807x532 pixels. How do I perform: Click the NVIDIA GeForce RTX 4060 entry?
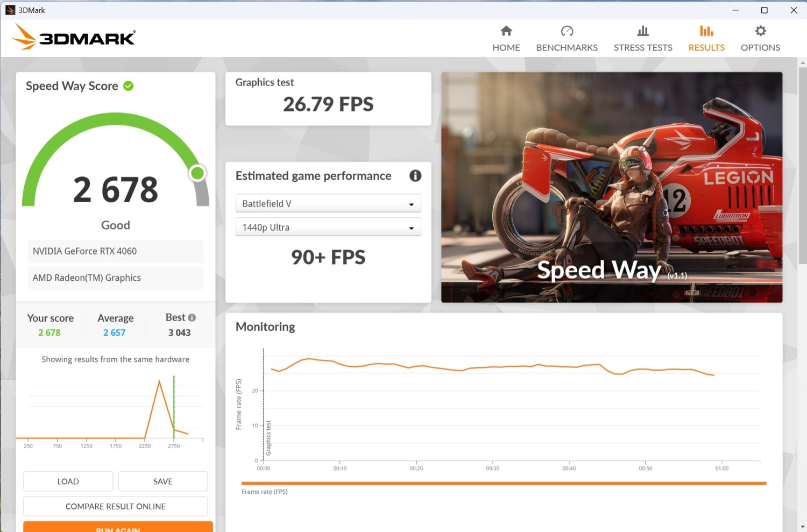pos(116,251)
